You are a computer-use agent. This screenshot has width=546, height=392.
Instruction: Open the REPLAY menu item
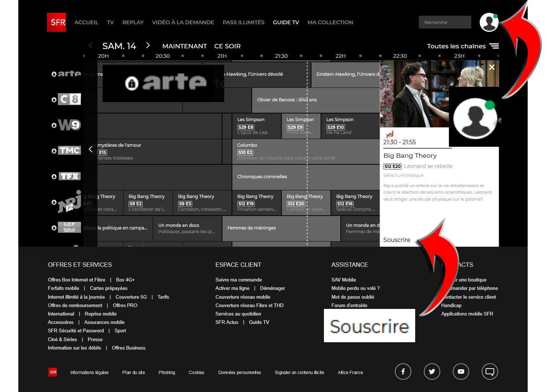(133, 22)
